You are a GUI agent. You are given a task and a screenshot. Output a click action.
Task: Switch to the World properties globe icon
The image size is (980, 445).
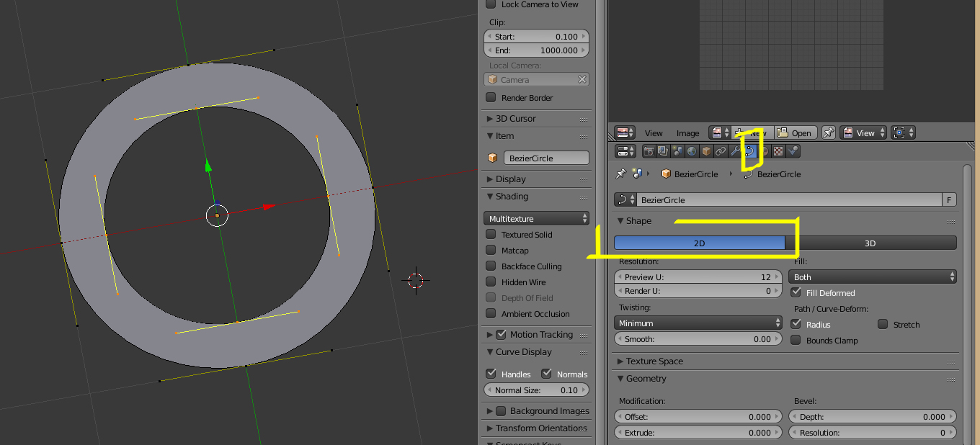pos(692,151)
